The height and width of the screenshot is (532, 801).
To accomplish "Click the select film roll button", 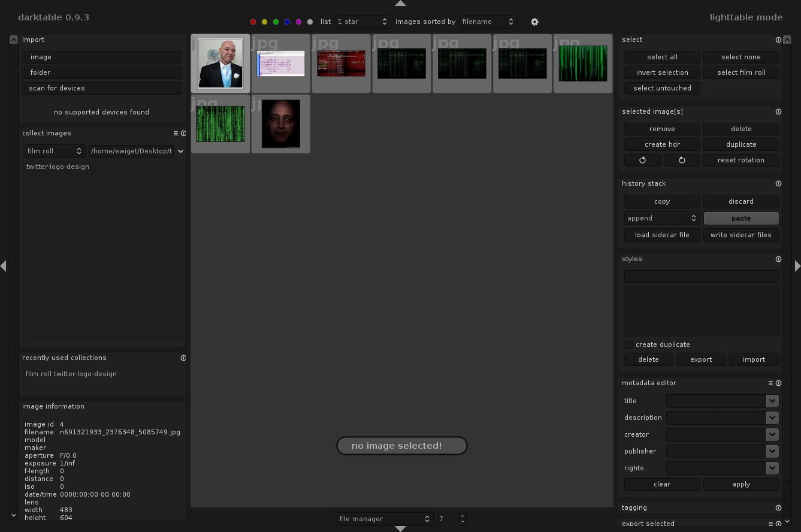I will coord(741,72).
